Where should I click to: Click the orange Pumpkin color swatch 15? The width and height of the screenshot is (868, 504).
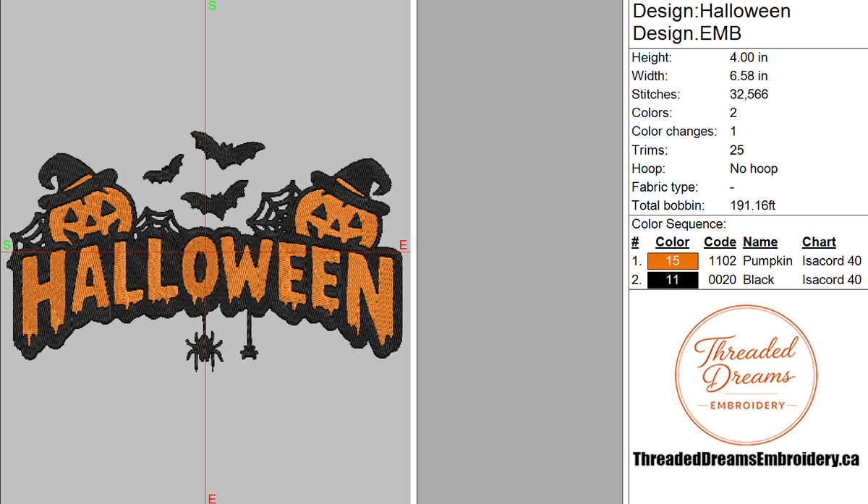click(x=673, y=261)
